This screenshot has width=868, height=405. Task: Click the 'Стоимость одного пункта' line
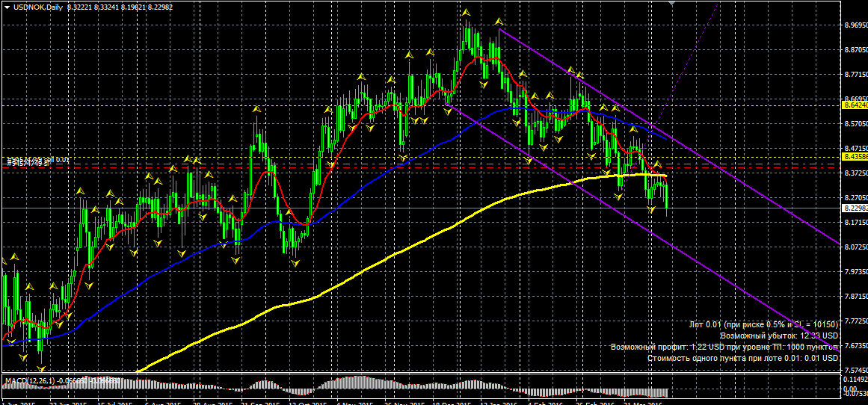[743, 358]
